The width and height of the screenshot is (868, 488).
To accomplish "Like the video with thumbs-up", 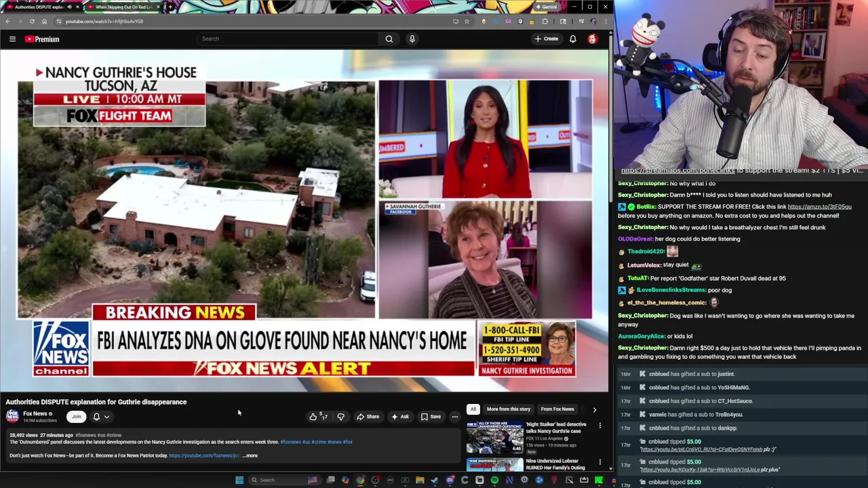I will pyautogui.click(x=317, y=417).
